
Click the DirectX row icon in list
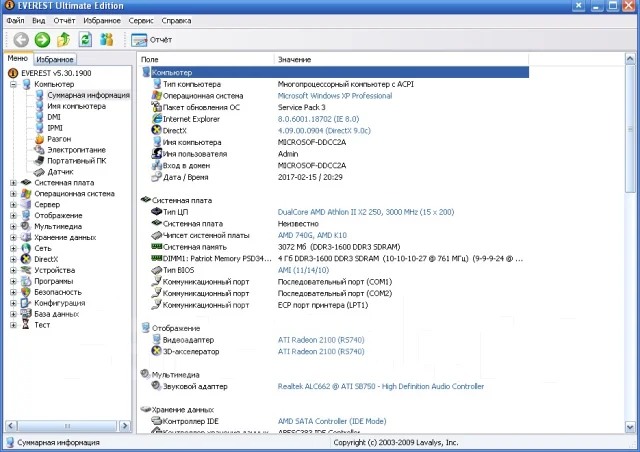pos(157,130)
